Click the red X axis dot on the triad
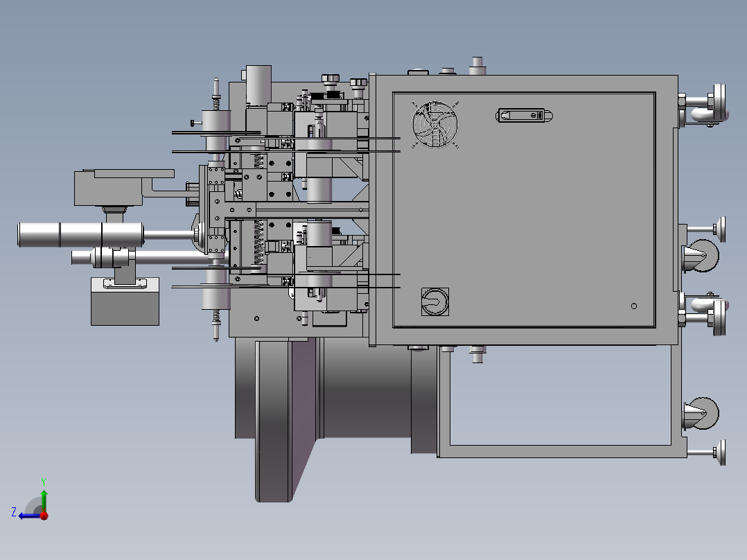 44,515
